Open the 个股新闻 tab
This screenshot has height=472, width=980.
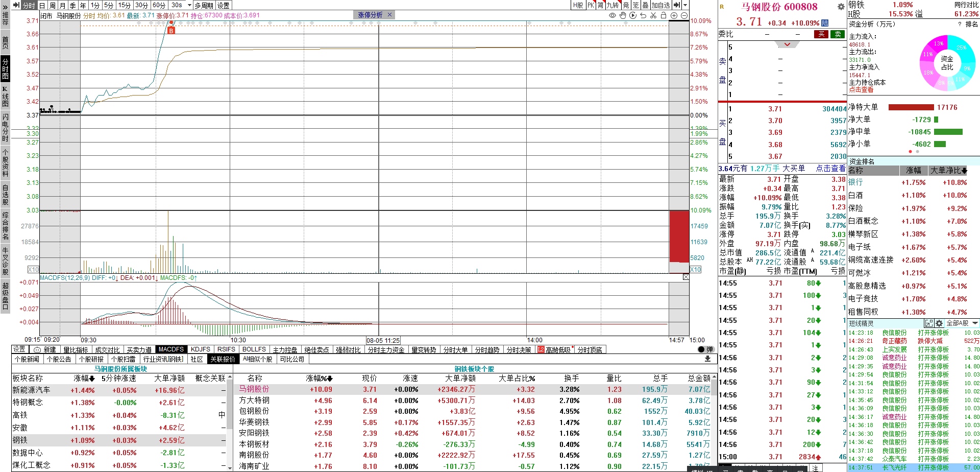[x=27, y=359]
